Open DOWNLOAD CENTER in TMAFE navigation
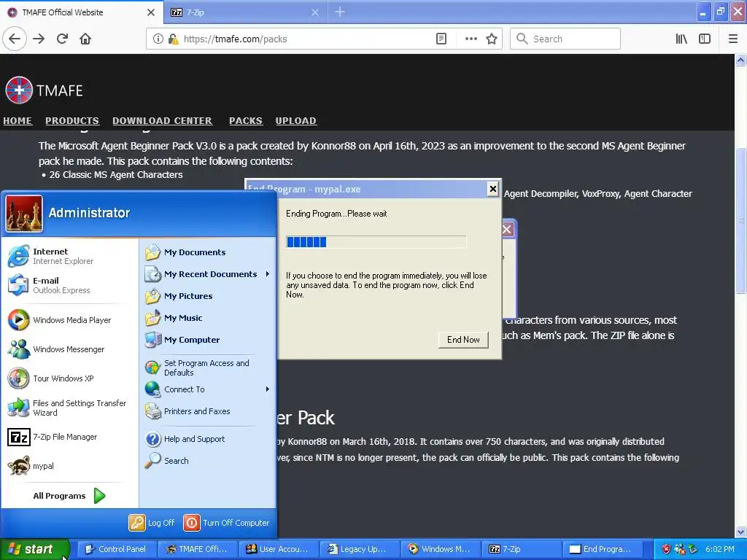747x560 pixels. pyautogui.click(x=163, y=121)
